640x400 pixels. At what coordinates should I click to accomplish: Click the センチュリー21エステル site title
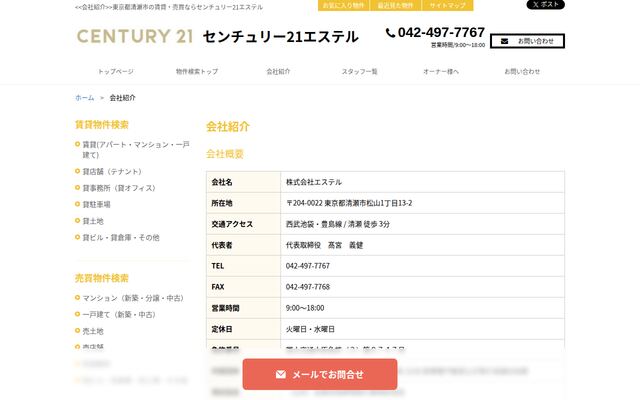[x=280, y=37]
